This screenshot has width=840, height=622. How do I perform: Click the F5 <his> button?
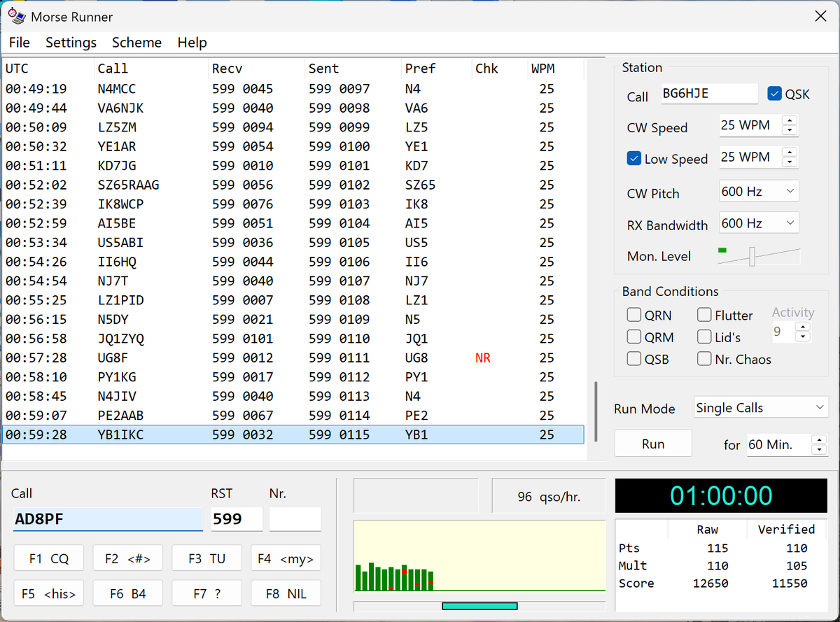49,593
